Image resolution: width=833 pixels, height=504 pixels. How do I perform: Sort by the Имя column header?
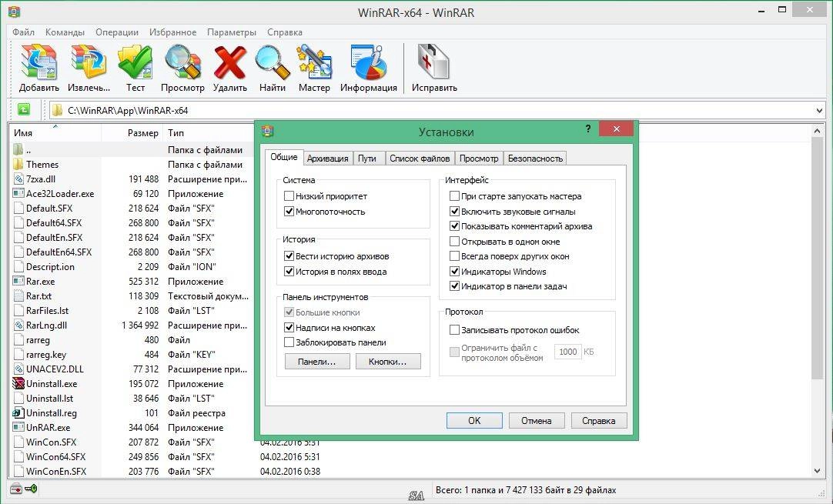click(x=55, y=133)
